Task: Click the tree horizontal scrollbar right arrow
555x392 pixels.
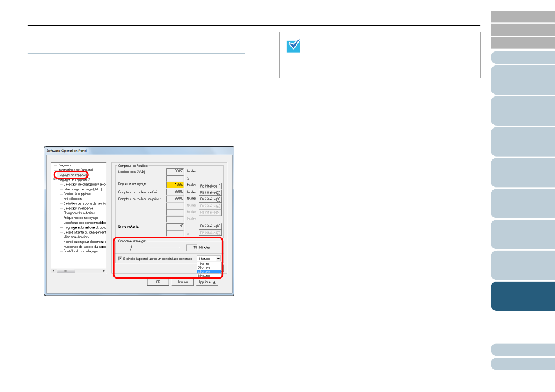Action: pos(104,271)
